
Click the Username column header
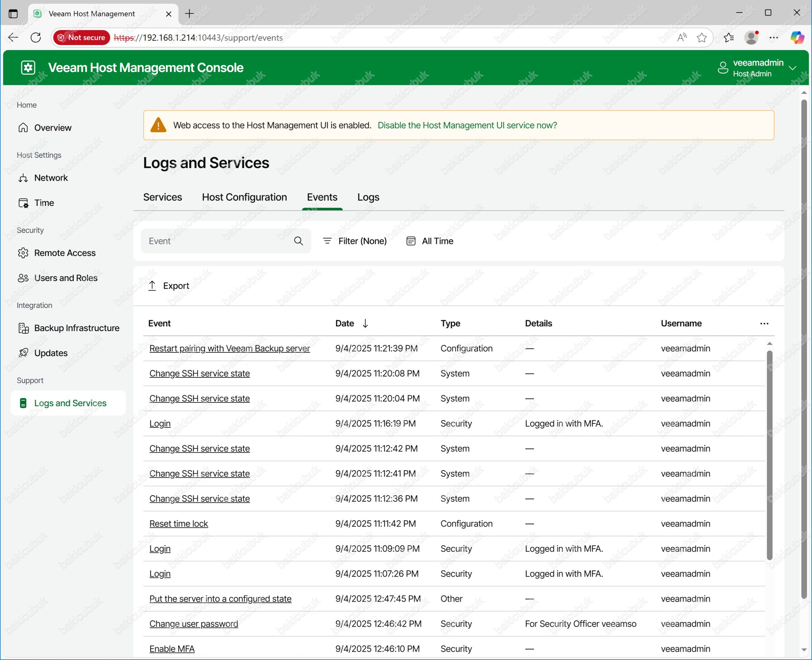(x=681, y=323)
